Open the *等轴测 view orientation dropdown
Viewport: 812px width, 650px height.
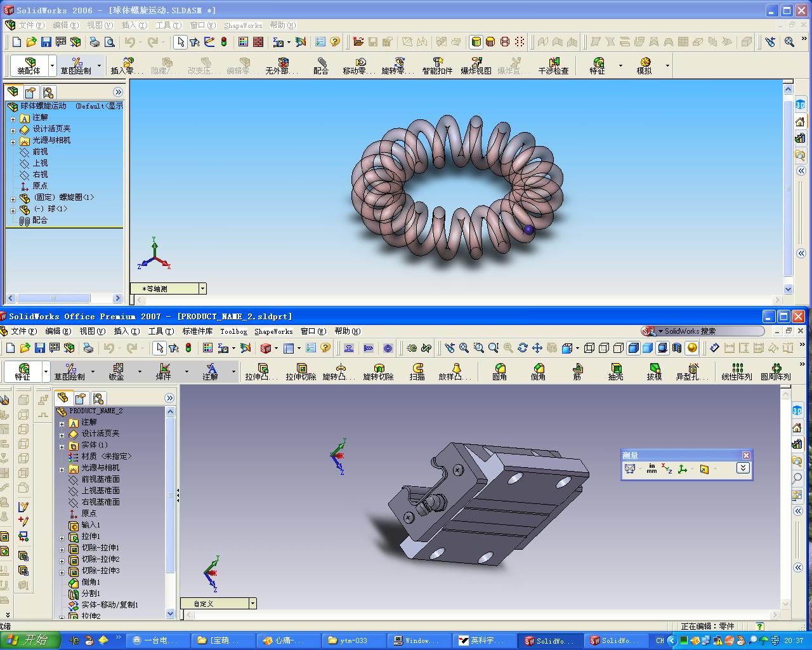tap(202, 289)
